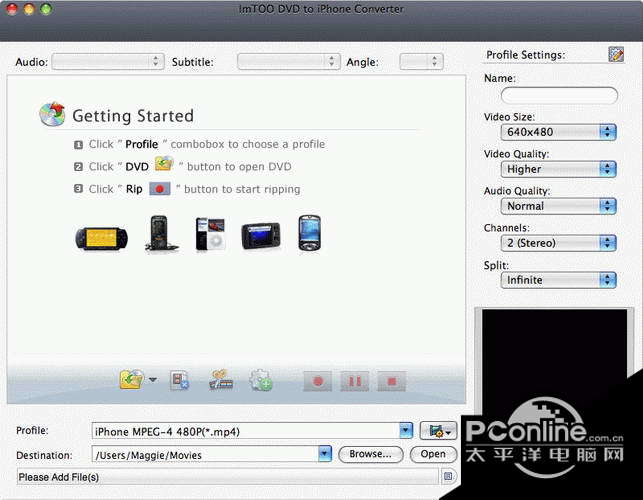Open the Split Infinite dropdown
This screenshot has height=500, width=643.
559,280
